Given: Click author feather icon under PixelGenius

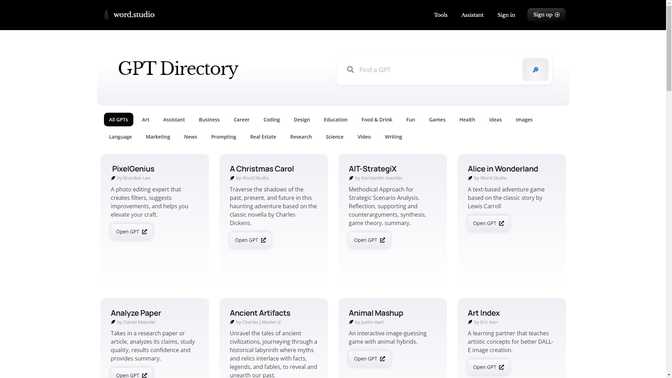Looking at the screenshot, I should (113, 178).
